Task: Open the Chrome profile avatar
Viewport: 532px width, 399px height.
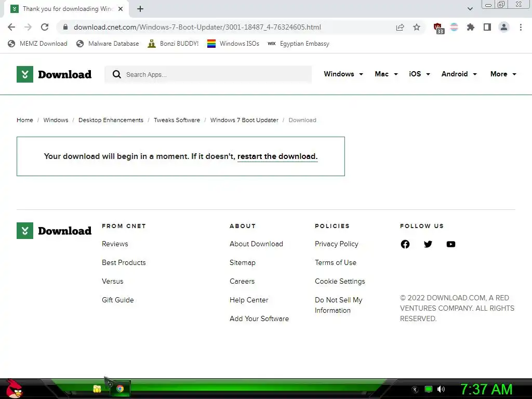Action: [504, 27]
